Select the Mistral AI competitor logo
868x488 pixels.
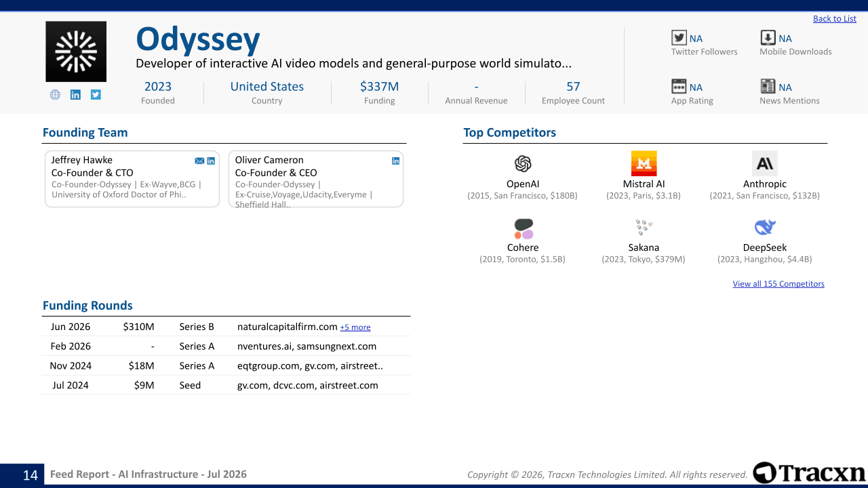pos(644,163)
